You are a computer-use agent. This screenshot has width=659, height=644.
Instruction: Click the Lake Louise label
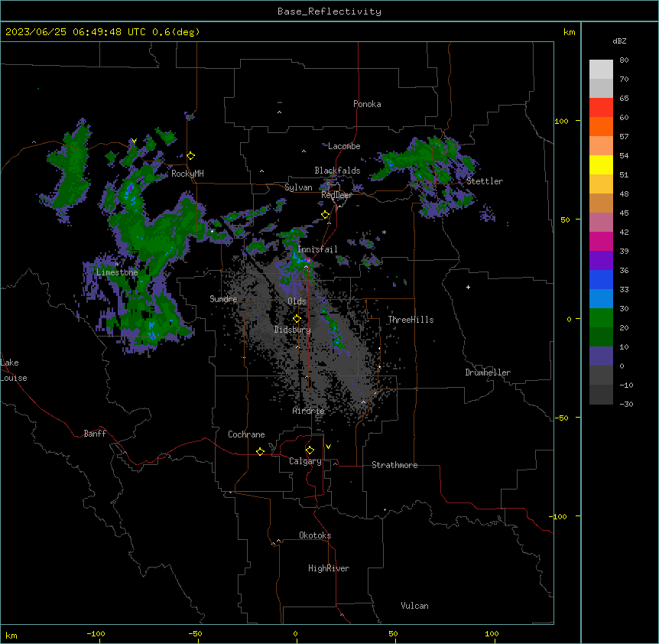pos(14,370)
